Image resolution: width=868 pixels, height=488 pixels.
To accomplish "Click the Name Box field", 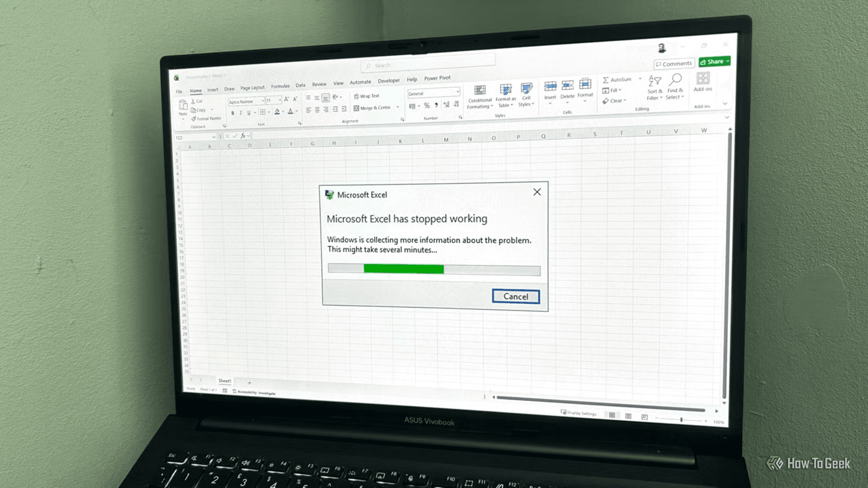I will tap(195, 138).
